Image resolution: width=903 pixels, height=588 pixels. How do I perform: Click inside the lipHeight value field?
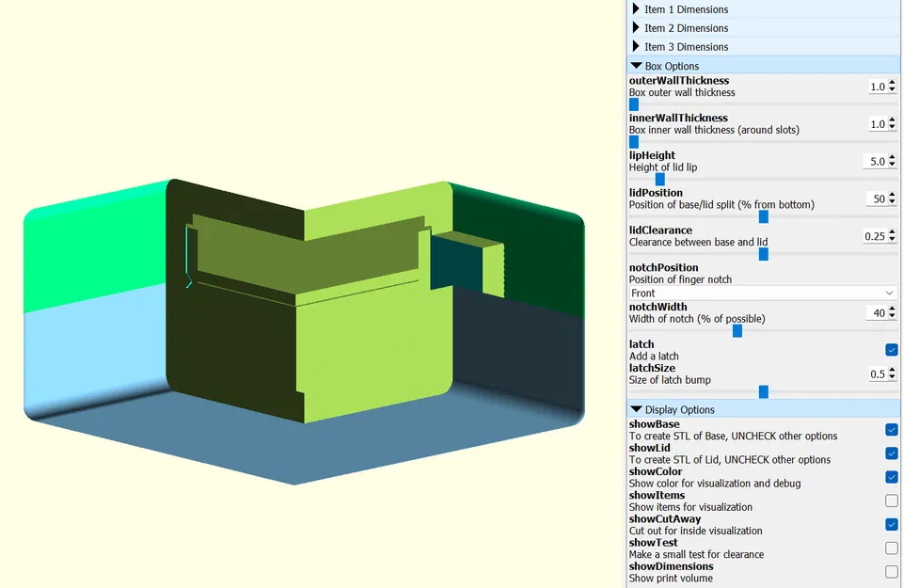point(875,161)
